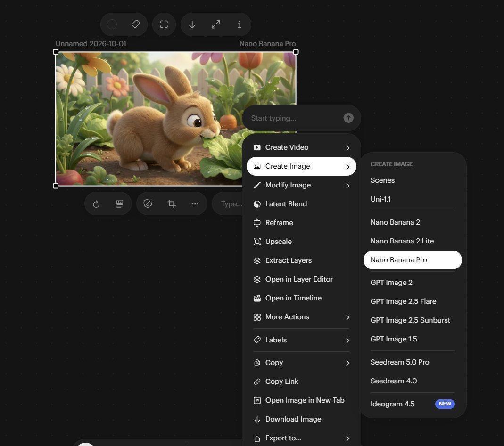Click the More Actions grid icon
The image size is (504, 446).
coord(257,317)
